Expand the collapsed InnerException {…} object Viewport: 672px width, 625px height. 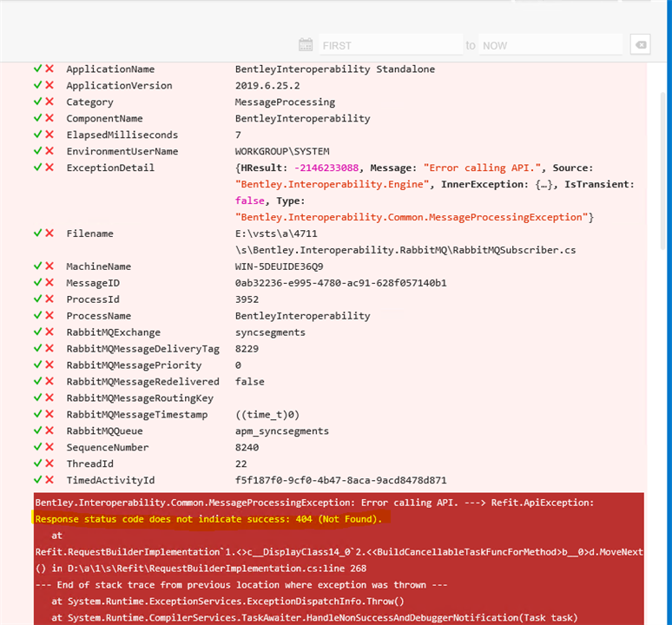pyautogui.click(x=544, y=184)
